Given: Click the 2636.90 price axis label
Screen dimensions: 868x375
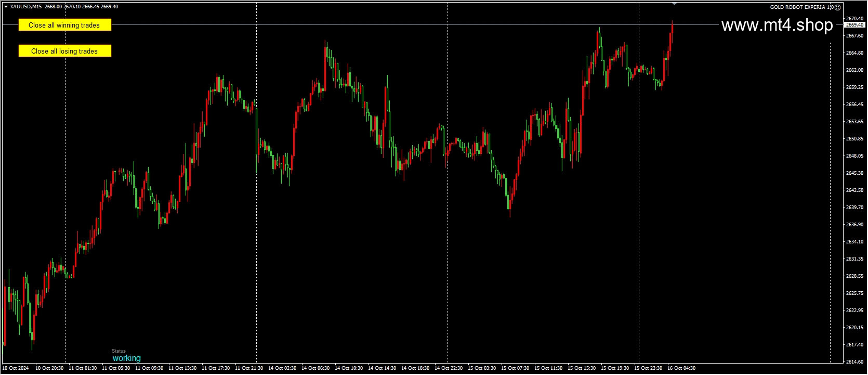Looking at the screenshot, I should click(854, 225).
